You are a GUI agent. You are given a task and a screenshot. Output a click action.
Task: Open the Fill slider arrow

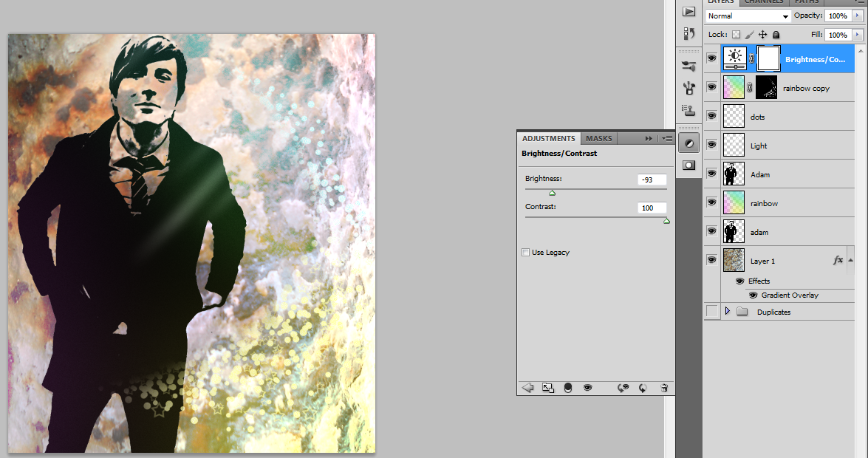(x=857, y=34)
